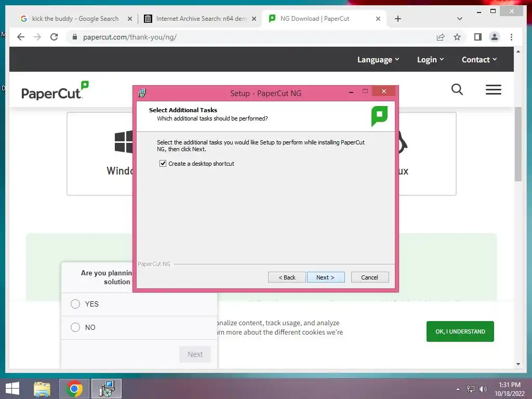This screenshot has height=399, width=532.
Task: Cancel the PaperCut NG setup
Action: click(370, 277)
